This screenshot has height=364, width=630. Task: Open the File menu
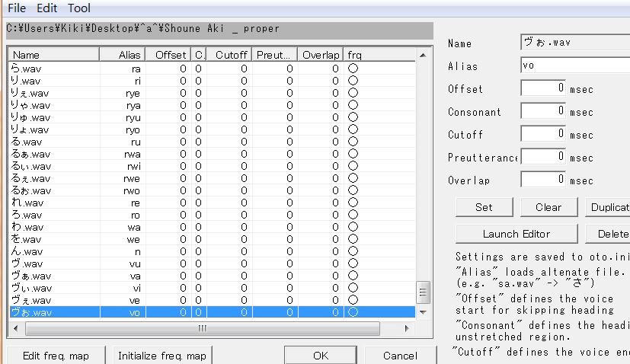pyautogui.click(x=17, y=8)
